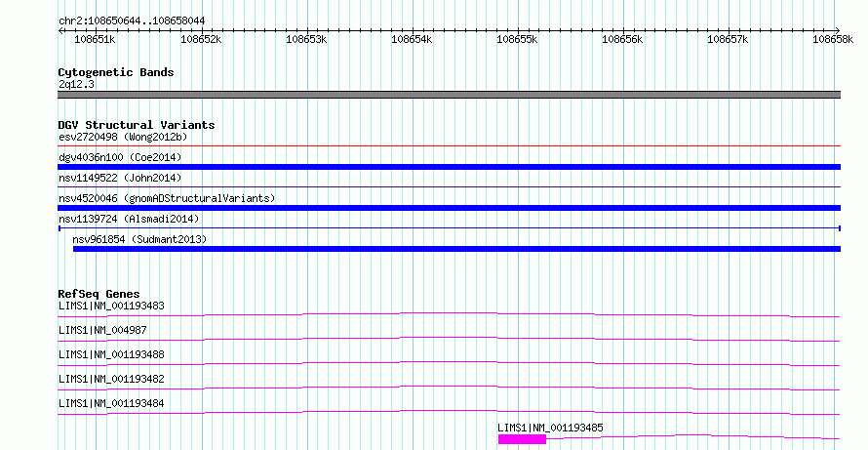
Task: Click the 2q12.3 band label
Action: (76, 85)
